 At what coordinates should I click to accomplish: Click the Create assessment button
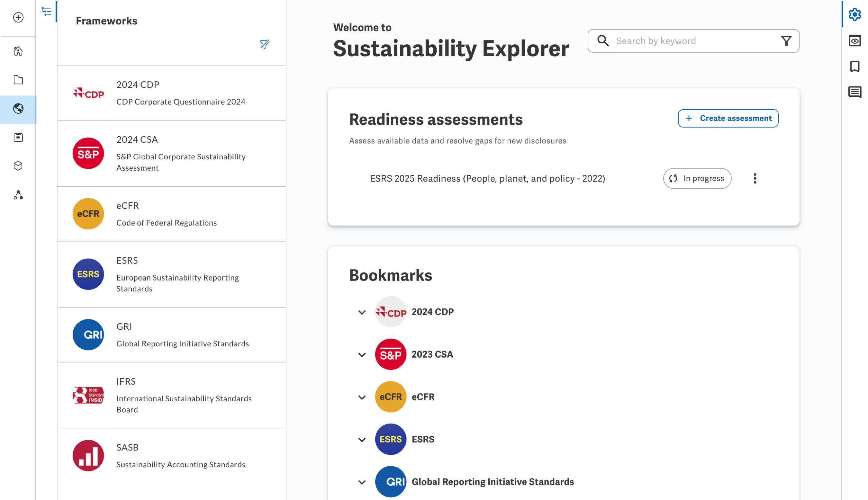[x=728, y=118]
